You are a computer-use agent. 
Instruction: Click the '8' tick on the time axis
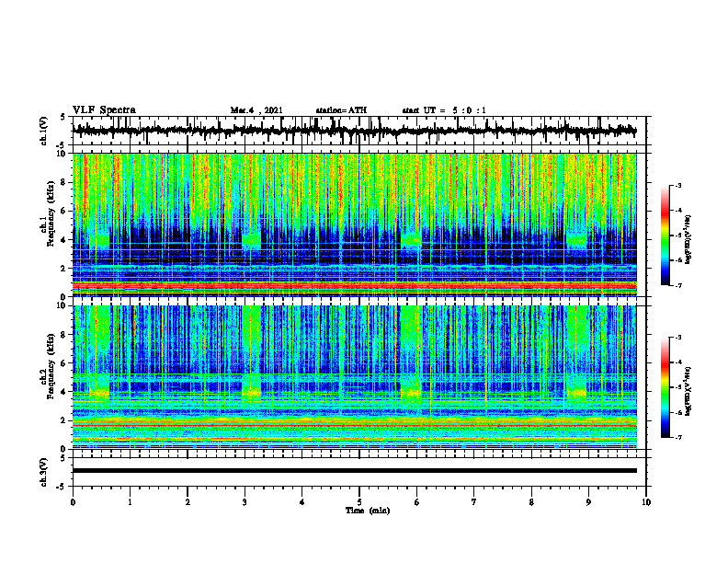531,502
